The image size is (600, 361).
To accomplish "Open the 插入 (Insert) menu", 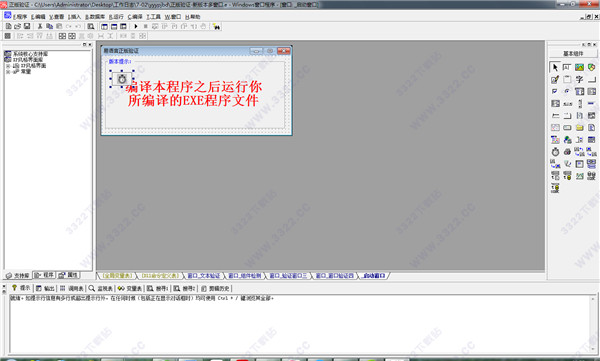I will [74, 17].
